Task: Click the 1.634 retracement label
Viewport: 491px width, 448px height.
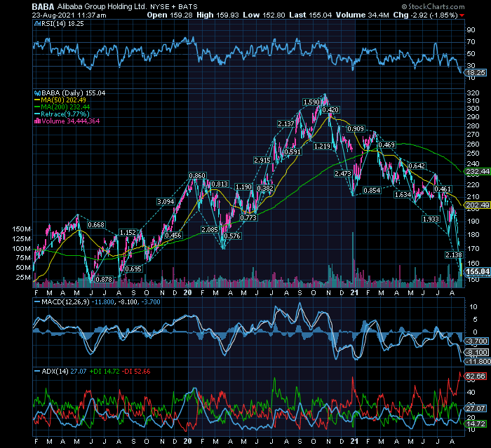Action: coord(403,195)
